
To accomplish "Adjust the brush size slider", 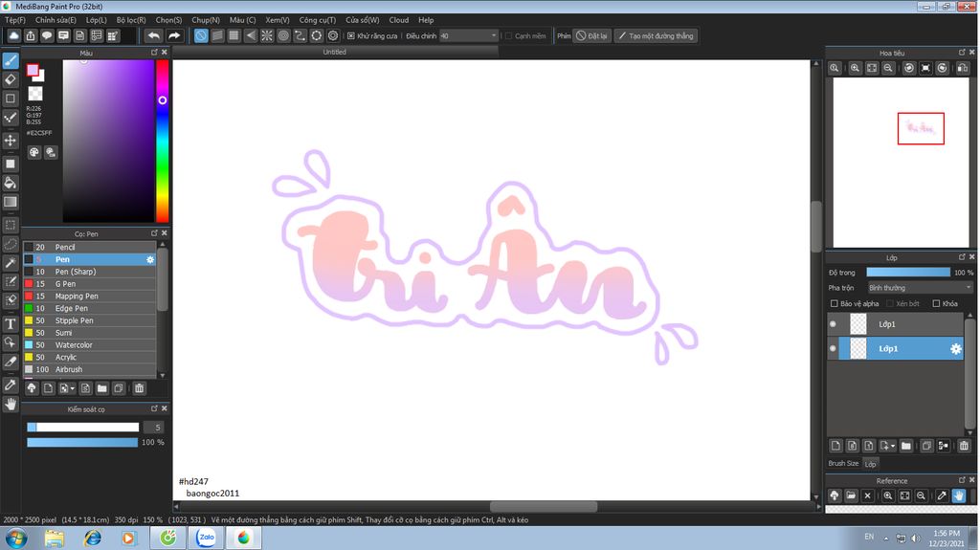I will click(82, 427).
